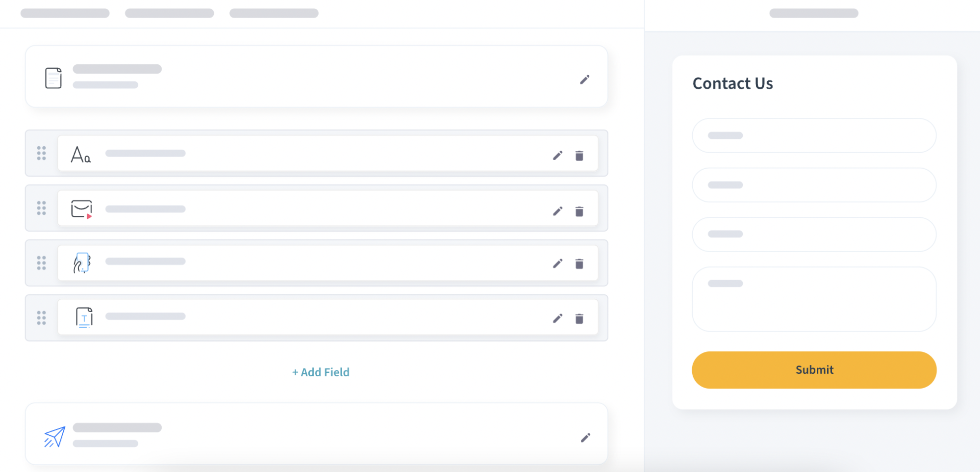Click the paper plane icon in bottom card
Viewport: 980px width, 472px height.
coord(54,435)
